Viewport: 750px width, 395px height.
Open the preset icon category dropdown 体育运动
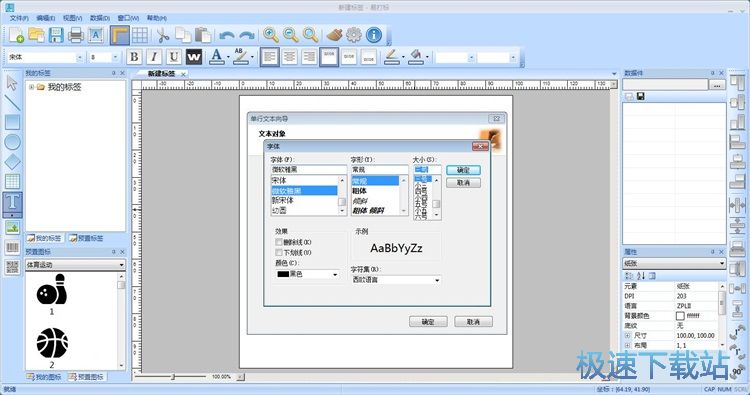[75, 264]
